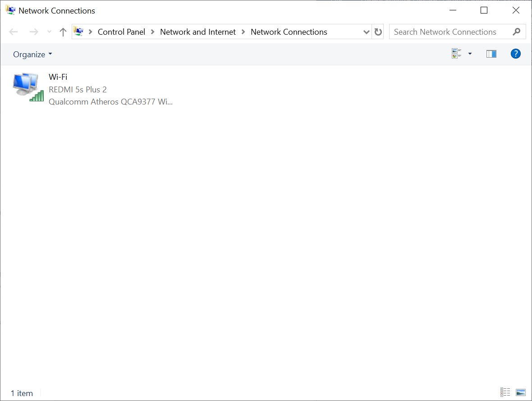Refresh the Network Connections list
Image resolution: width=532 pixels, height=401 pixels.
[x=378, y=32]
